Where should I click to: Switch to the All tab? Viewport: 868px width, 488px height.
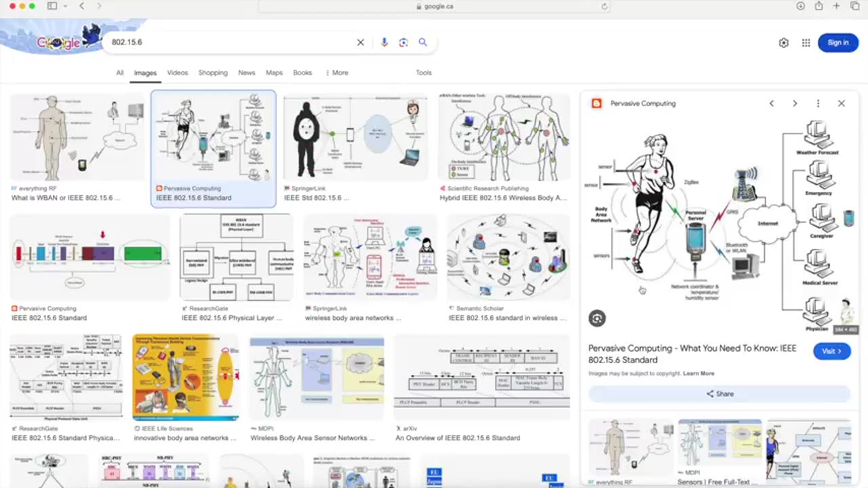click(119, 73)
